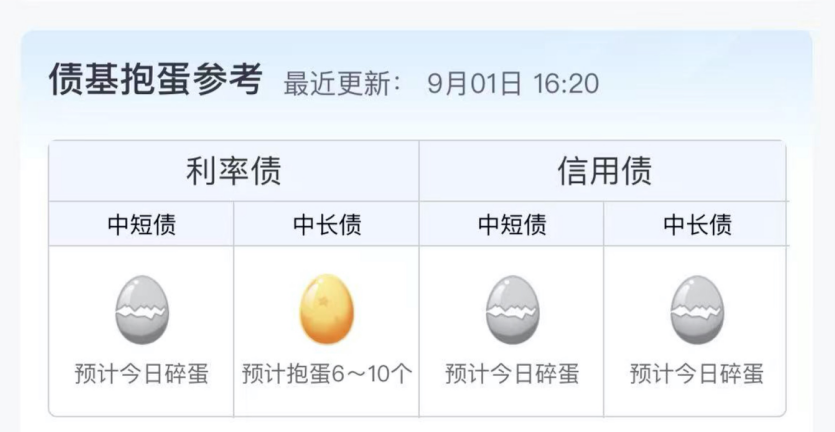Click the star mark on the golden egg
This screenshot has height=432, width=835.
(x=323, y=301)
